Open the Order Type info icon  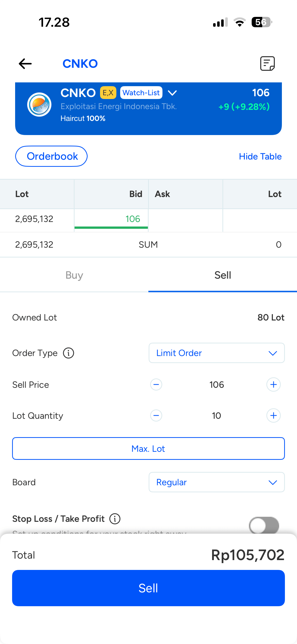pos(69,353)
